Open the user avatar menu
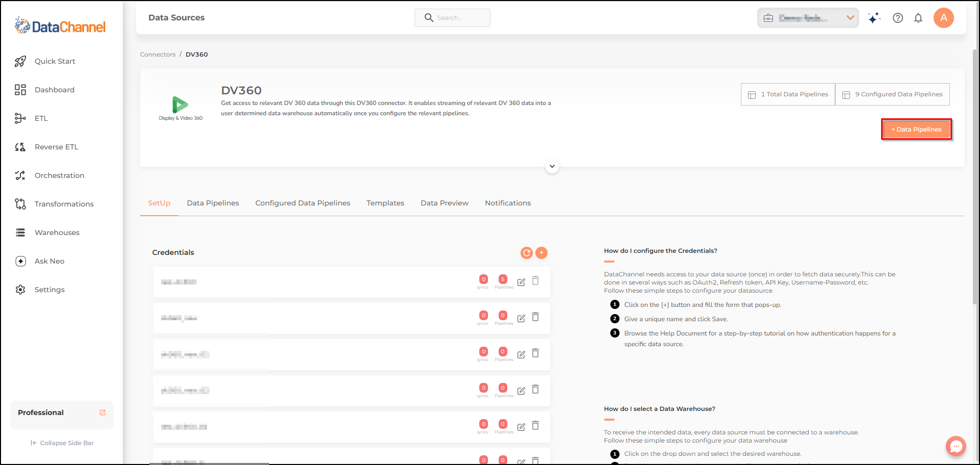The height and width of the screenshot is (465, 980). 944,18
